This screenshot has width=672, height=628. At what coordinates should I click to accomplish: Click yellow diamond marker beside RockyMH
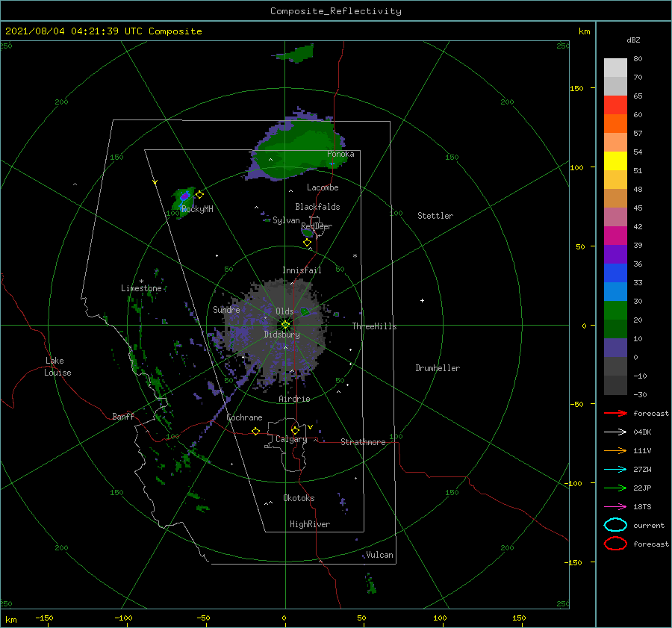coord(199,195)
